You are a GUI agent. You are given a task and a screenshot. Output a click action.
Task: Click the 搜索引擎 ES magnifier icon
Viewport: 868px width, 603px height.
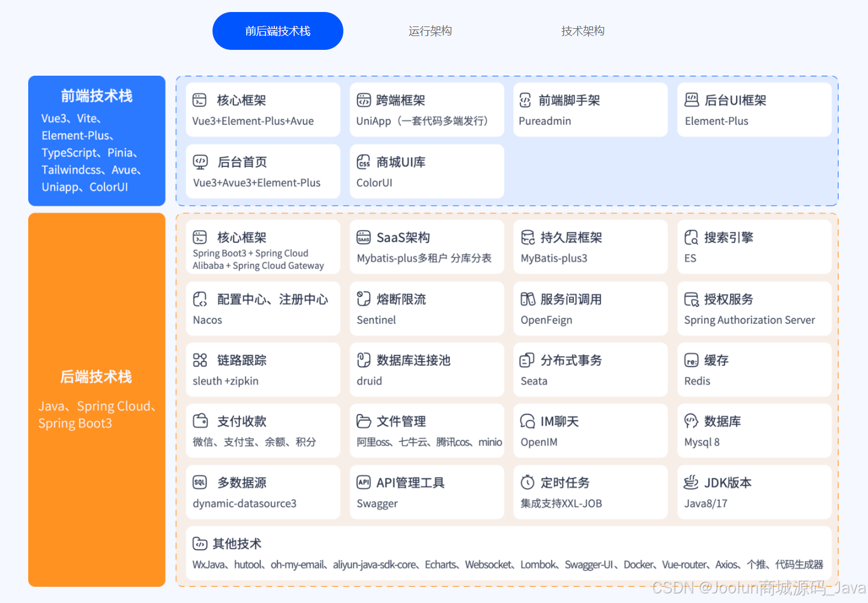click(x=691, y=237)
